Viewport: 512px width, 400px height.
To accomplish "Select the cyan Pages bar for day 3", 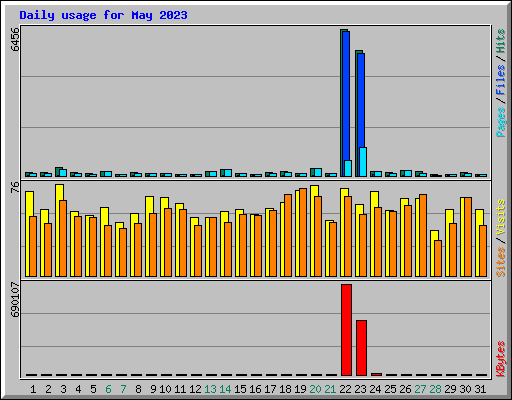I will [x=63, y=173].
